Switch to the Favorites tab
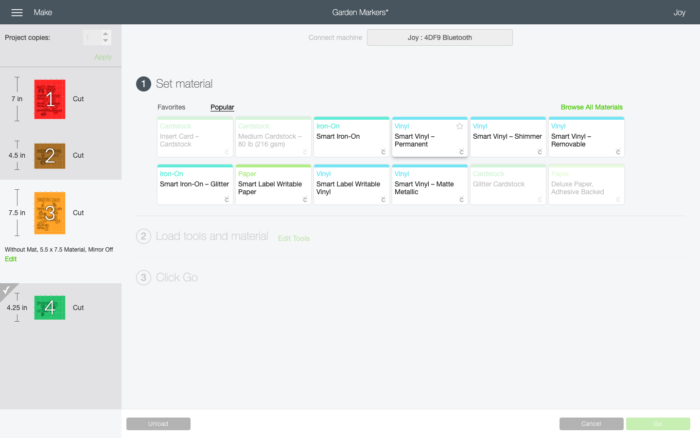 click(171, 107)
